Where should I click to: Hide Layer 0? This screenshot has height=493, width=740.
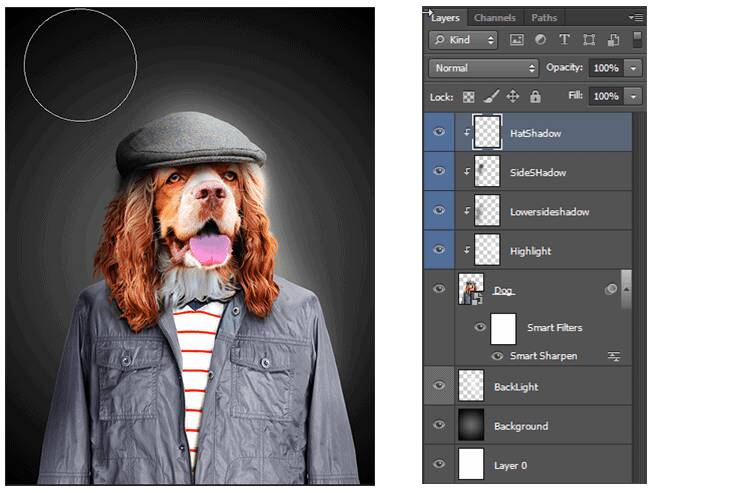[x=439, y=464]
